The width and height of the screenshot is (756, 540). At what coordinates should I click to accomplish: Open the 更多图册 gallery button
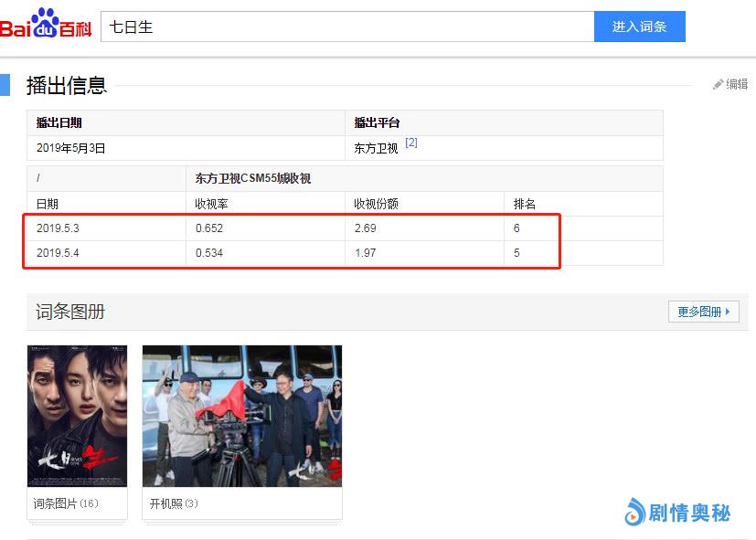703,312
